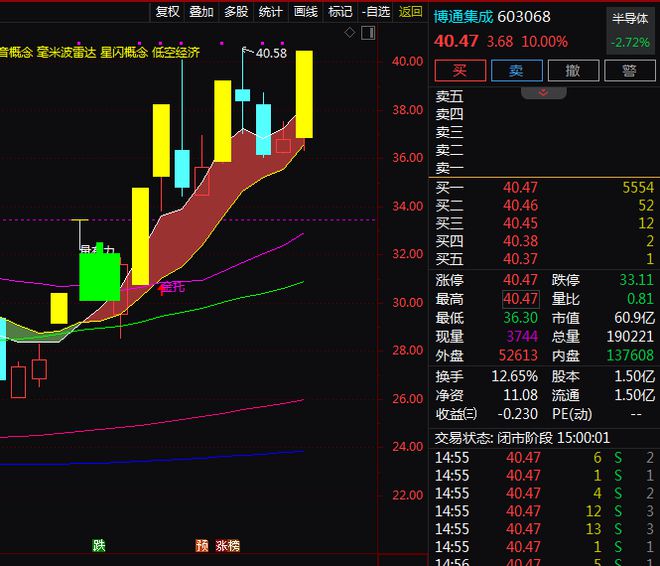Click the 量比 value 0.81
Screen dimensions: 660x566
coord(641,299)
